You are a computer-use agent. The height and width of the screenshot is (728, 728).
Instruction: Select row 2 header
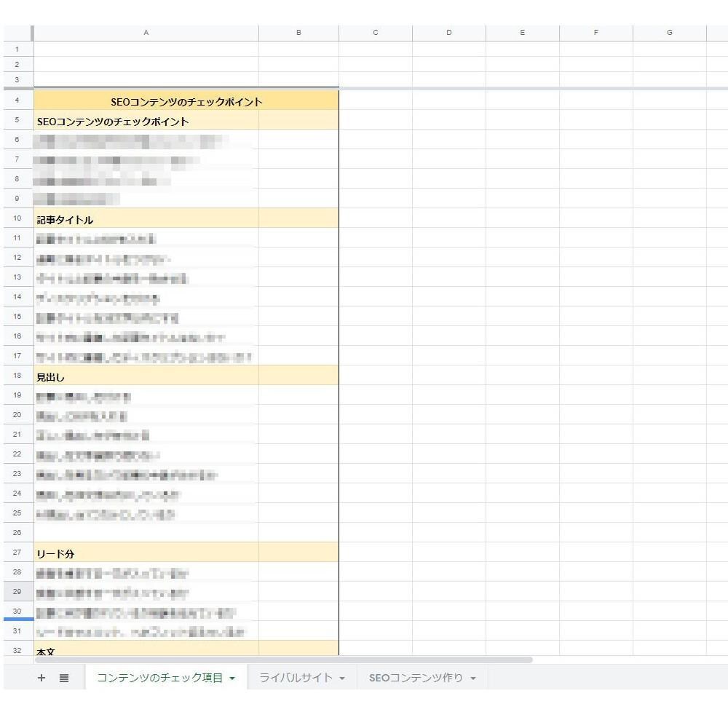pos(17,65)
